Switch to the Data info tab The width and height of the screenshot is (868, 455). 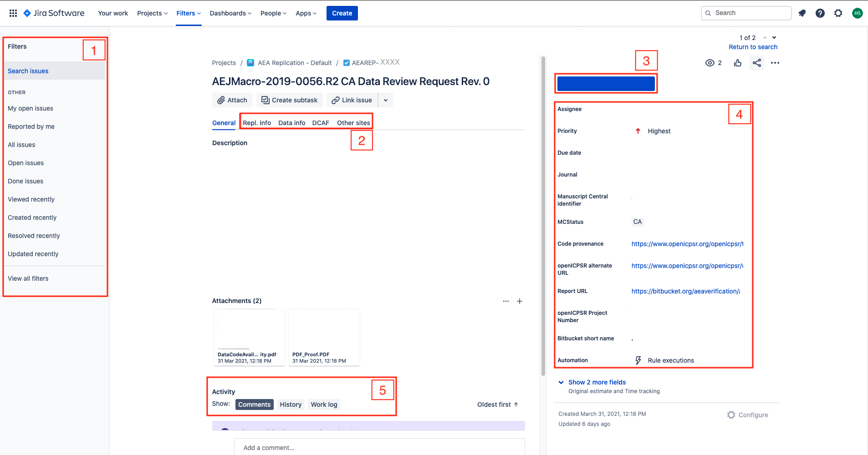pos(292,123)
